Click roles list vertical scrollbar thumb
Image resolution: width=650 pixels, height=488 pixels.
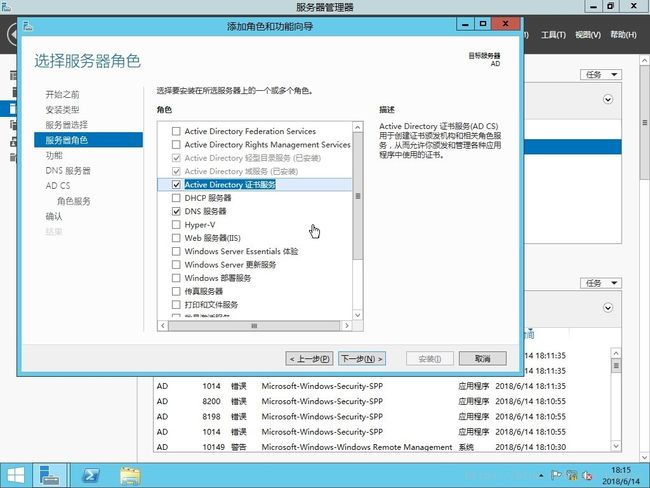[x=358, y=196]
